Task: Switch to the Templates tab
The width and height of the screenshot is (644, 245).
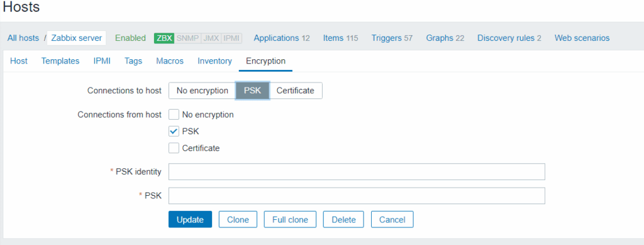Action: tap(60, 61)
